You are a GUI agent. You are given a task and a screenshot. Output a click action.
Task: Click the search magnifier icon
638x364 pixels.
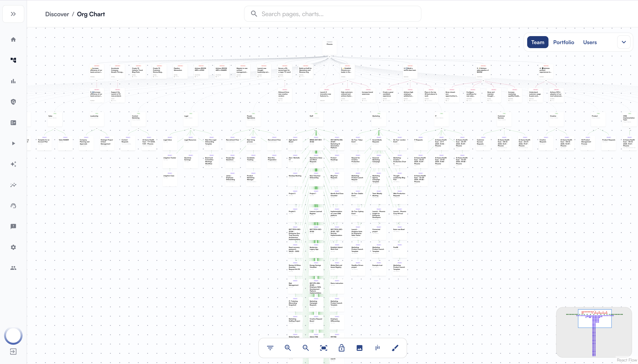pos(254,14)
